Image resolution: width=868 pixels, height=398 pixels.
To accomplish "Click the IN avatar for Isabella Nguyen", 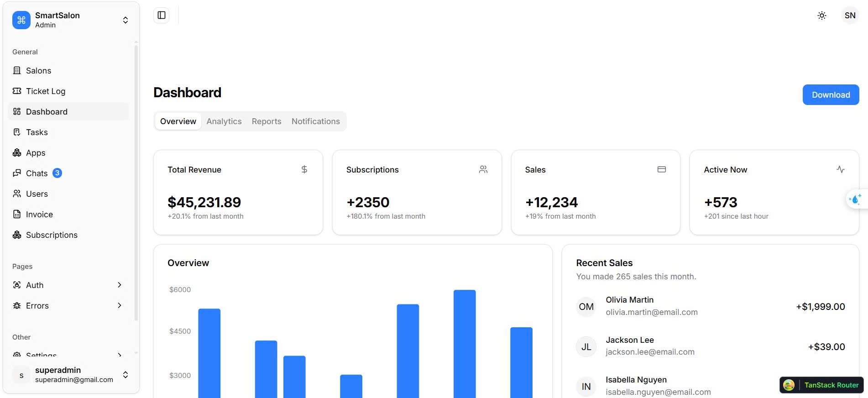I will click(586, 387).
